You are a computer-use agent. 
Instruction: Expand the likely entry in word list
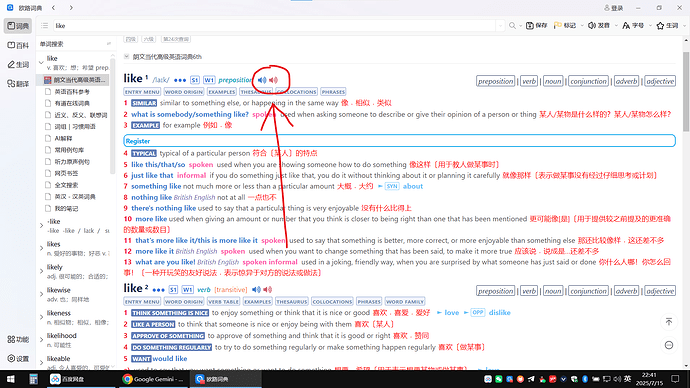coord(42,271)
